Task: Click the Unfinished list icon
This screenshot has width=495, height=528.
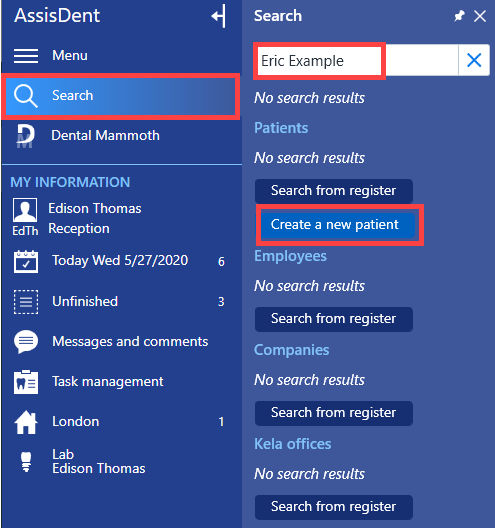Action: tap(26, 302)
